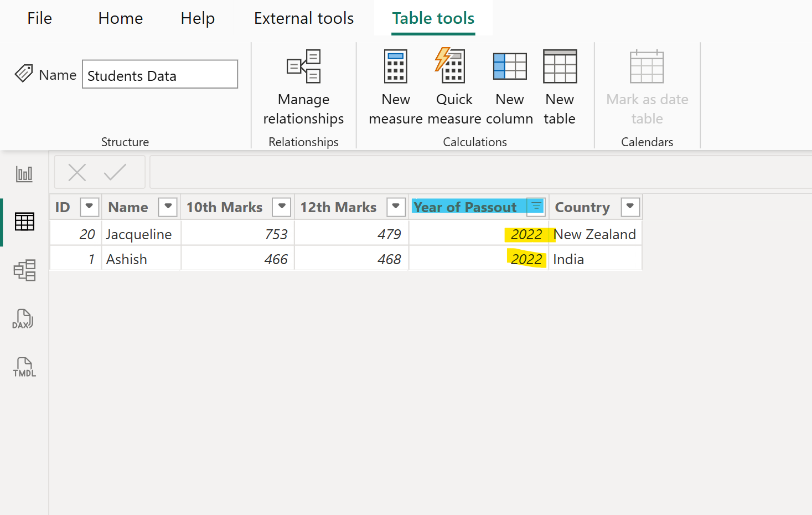Add a New column to Students Data
812x515 pixels.
point(509,66)
